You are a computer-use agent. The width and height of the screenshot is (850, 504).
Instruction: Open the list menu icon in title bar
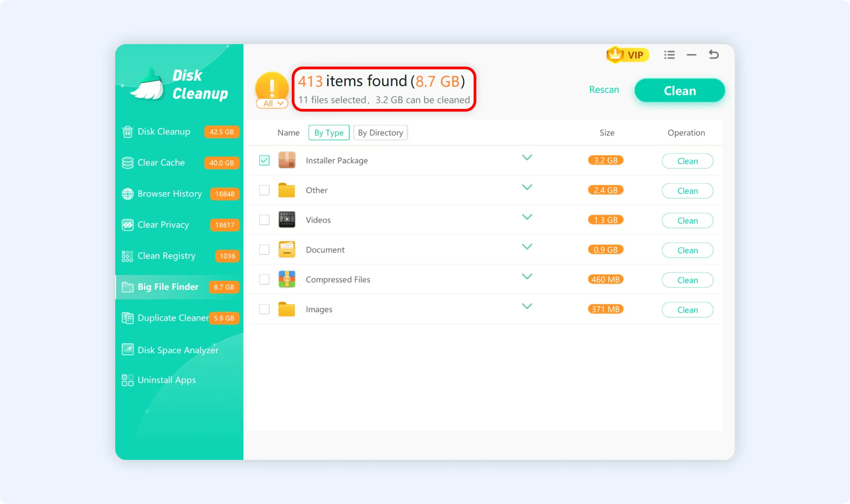669,55
